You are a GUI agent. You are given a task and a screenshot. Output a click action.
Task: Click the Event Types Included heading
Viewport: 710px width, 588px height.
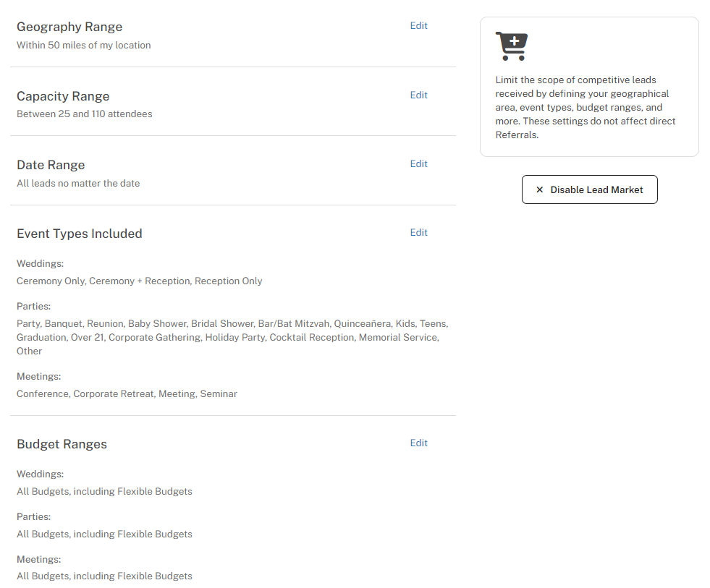tap(80, 234)
